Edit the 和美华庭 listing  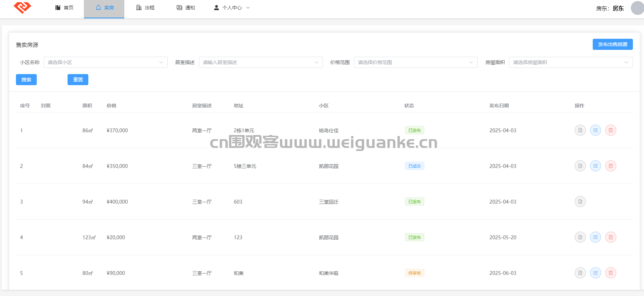[x=596, y=273]
